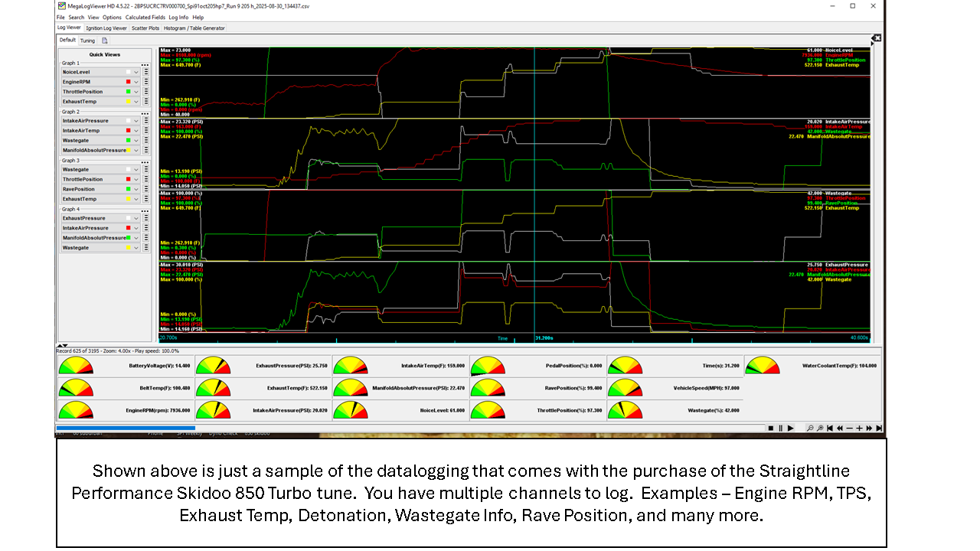Skip to the last record
This screenshot has height=551, width=980.
click(x=879, y=429)
